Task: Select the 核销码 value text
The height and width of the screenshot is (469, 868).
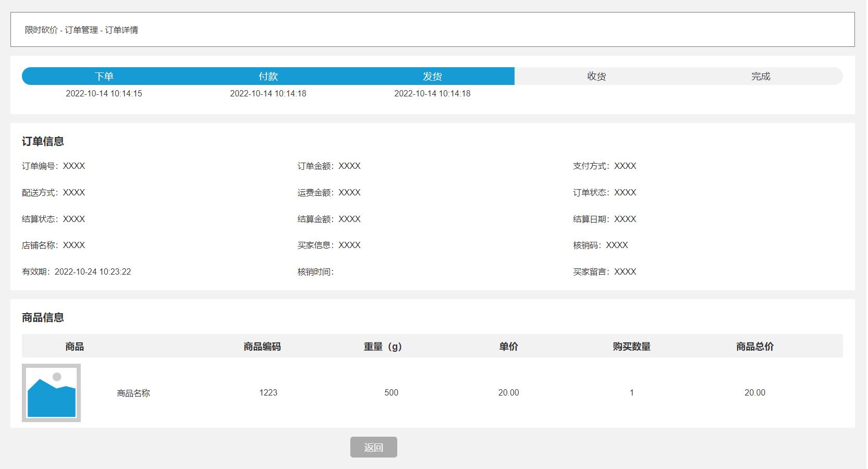Action: (617, 245)
